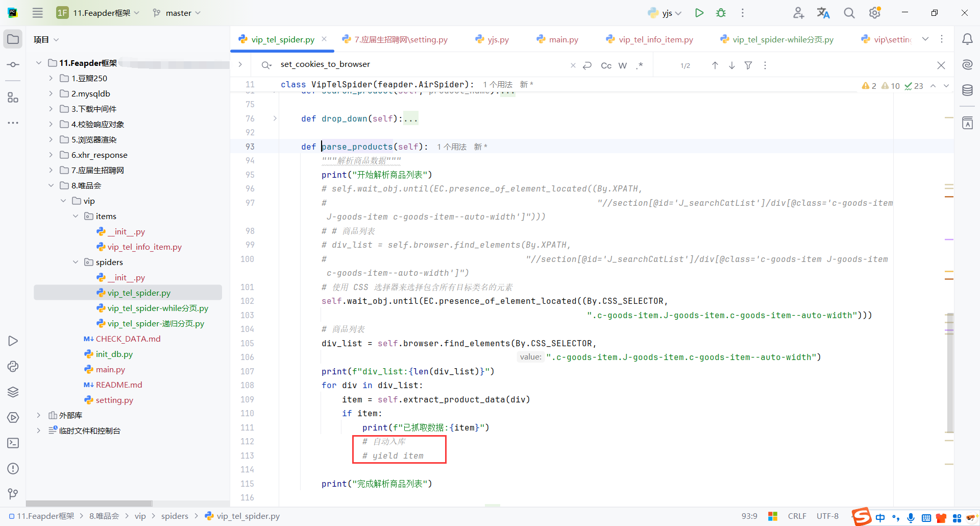Open the Problems tool window

(13, 469)
